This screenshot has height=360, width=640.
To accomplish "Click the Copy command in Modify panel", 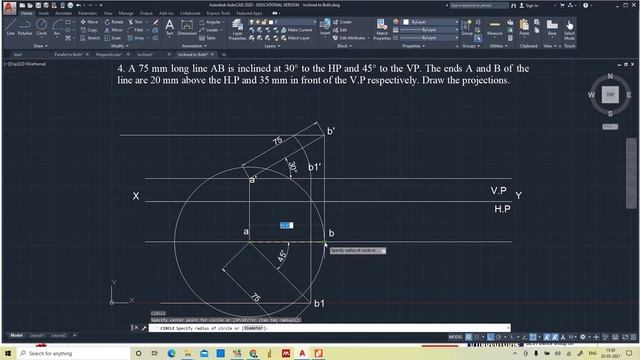I will (x=89, y=30).
